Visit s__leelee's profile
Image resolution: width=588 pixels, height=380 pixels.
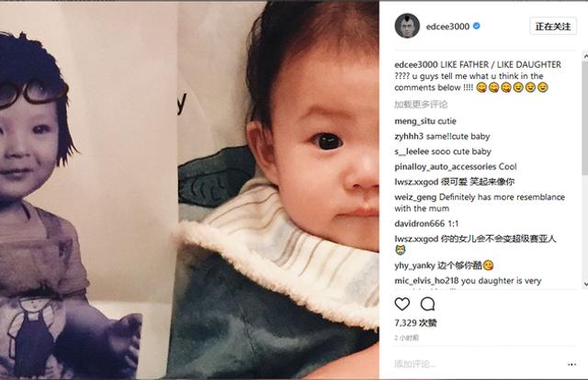pos(412,151)
